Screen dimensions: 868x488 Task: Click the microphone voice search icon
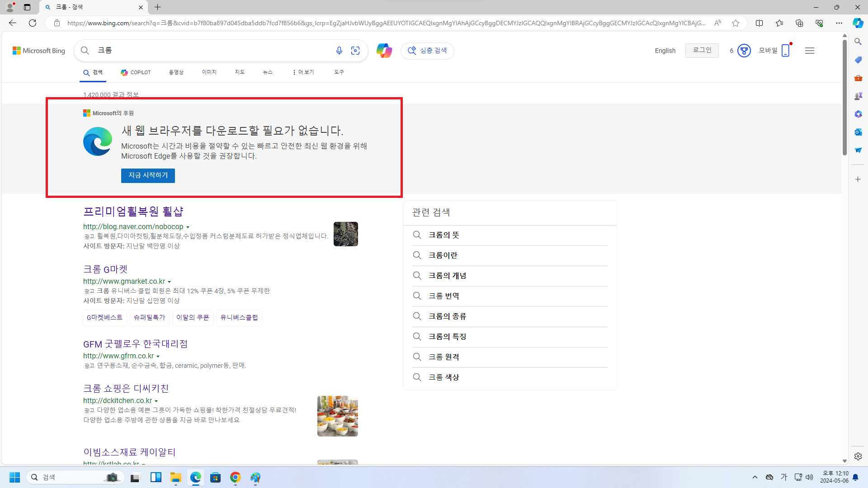tap(339, 51)
